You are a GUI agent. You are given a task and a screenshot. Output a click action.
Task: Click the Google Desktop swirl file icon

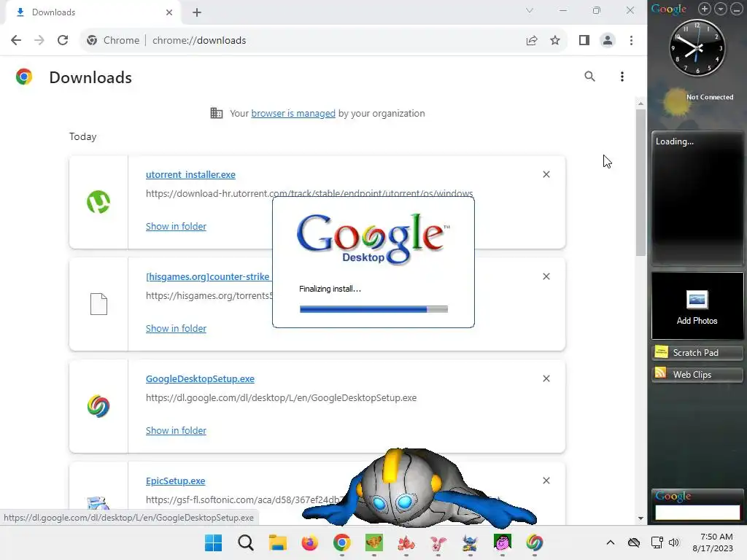pyautogui.click(x=98, y=406)
